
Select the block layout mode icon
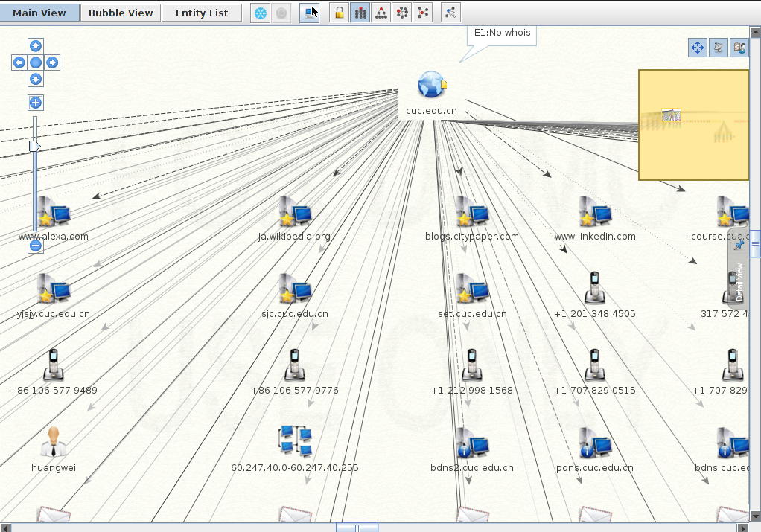(360, 13)
